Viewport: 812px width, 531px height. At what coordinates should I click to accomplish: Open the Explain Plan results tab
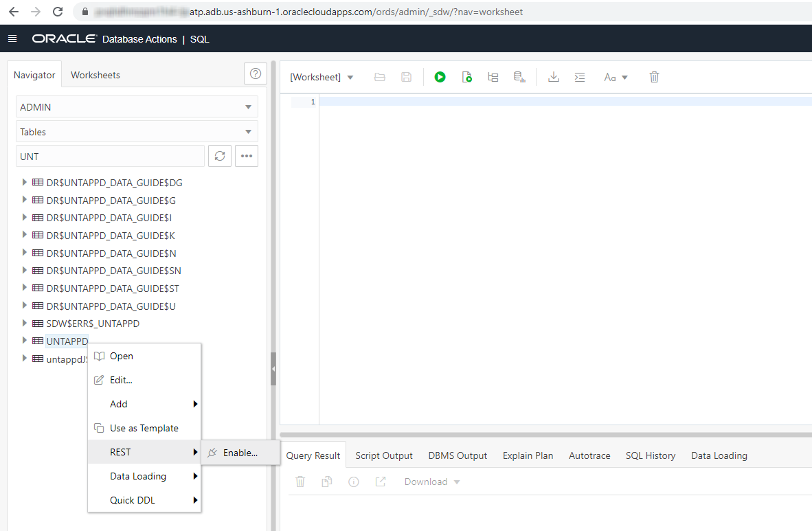[528, 455]
